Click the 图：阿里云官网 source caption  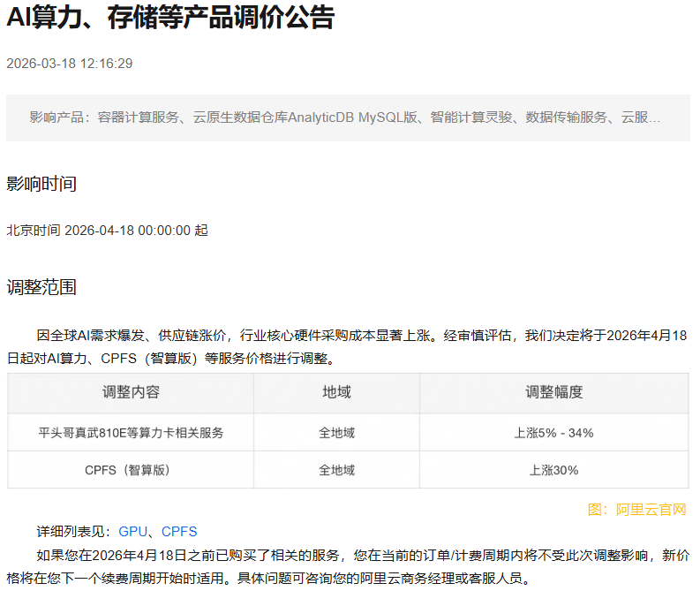point(636,510)
